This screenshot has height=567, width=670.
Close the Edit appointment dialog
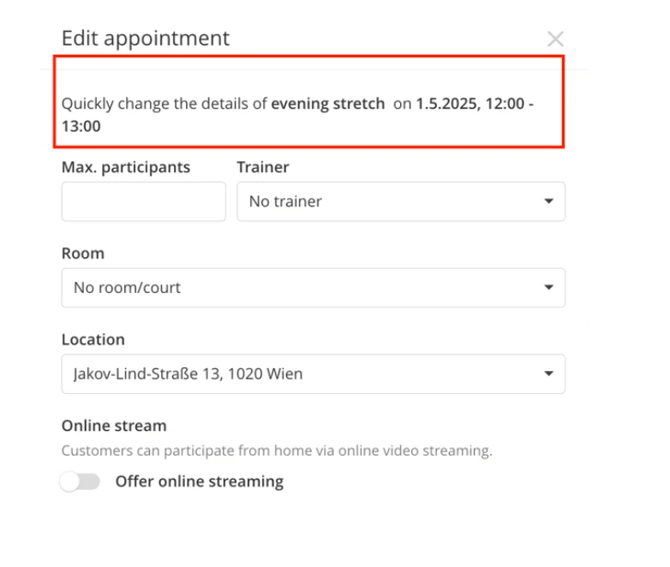pyautogui.click(x=555, y=39)
